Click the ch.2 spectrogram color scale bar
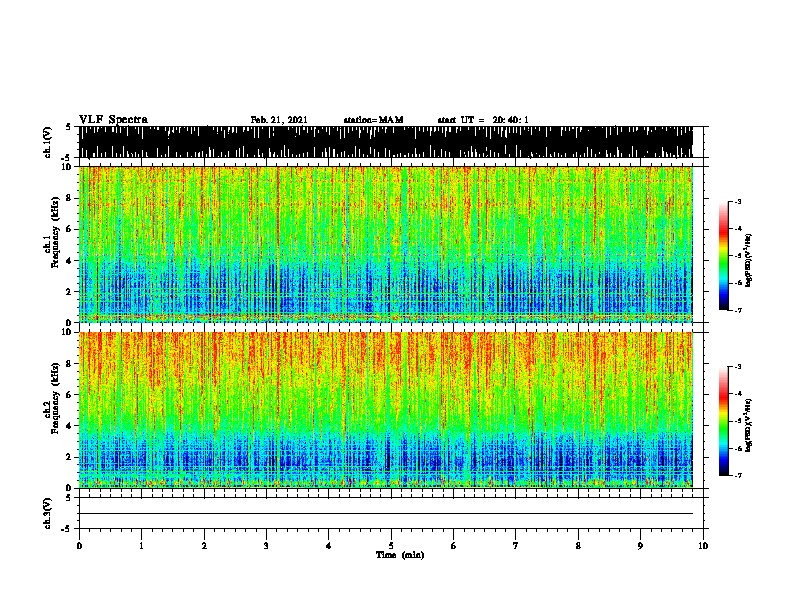 pos(724,421)
